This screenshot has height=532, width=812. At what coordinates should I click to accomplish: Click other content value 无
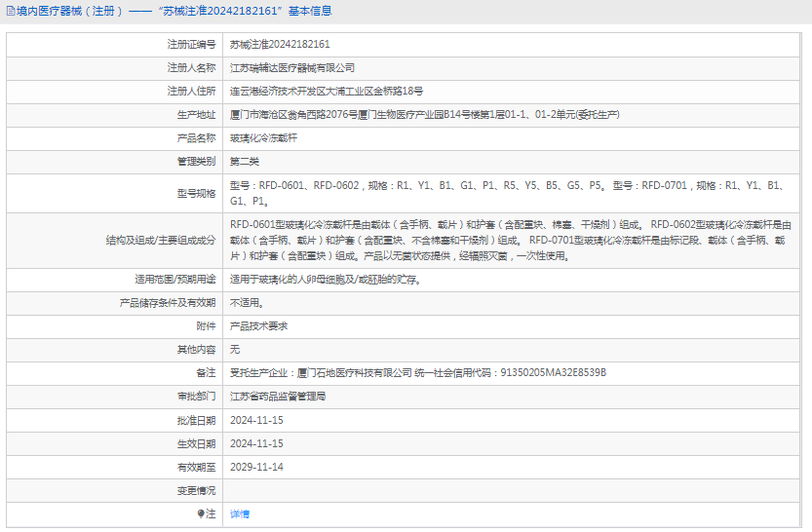235,350
